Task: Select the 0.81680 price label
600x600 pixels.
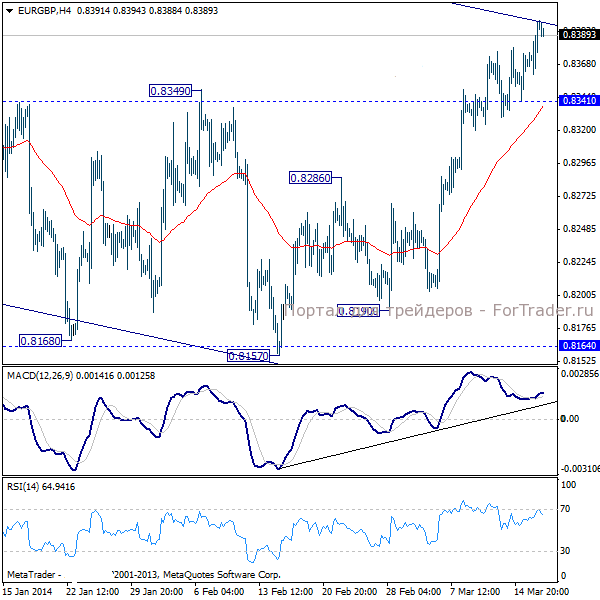Action: [41, 340]
